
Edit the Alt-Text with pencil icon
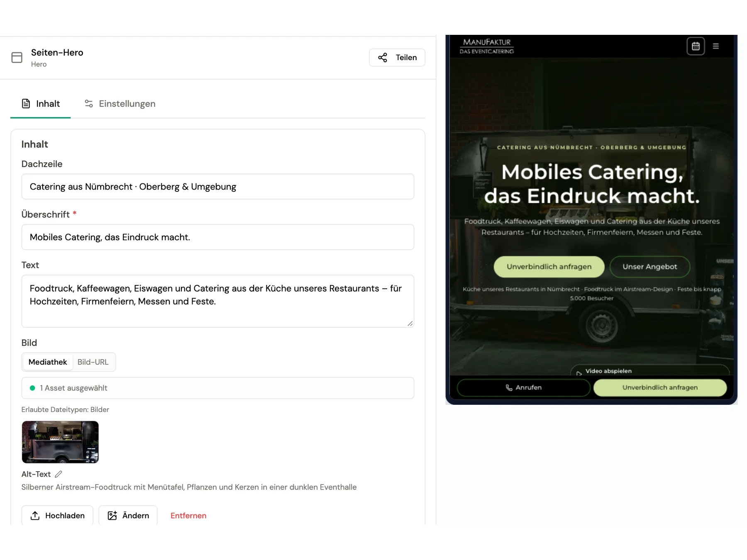[59, 474]
